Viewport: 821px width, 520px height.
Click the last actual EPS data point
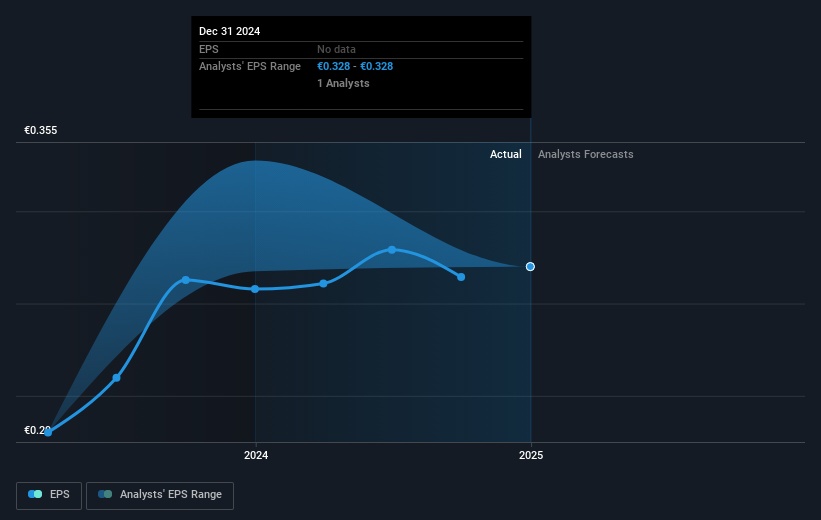tap(461, 277)
